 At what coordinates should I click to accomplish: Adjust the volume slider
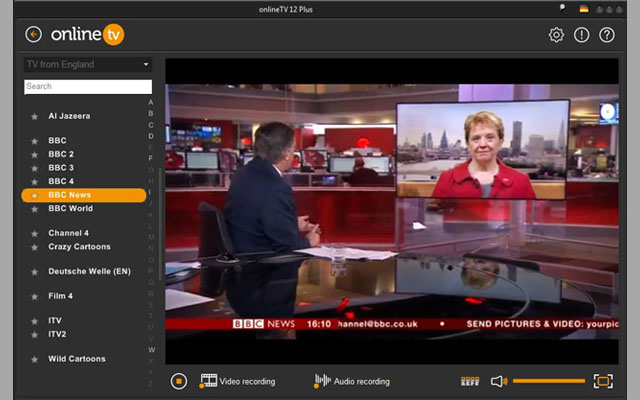pos(549,381)
